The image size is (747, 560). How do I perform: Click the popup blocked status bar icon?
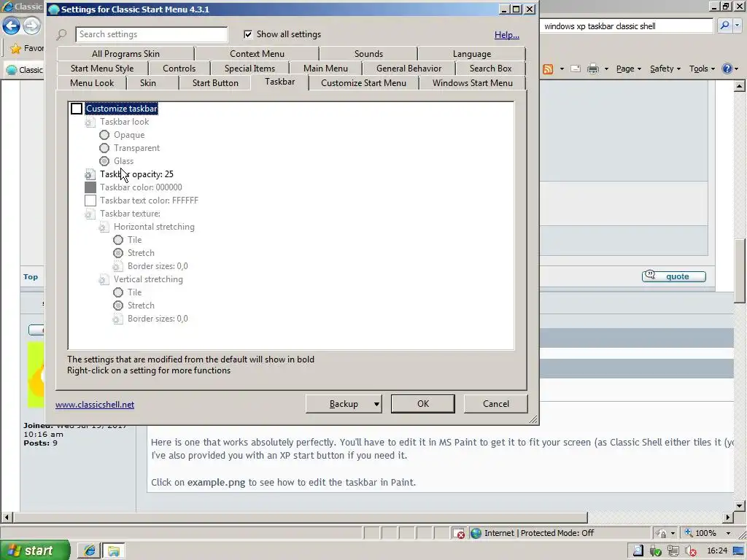[x=458, y=533]
